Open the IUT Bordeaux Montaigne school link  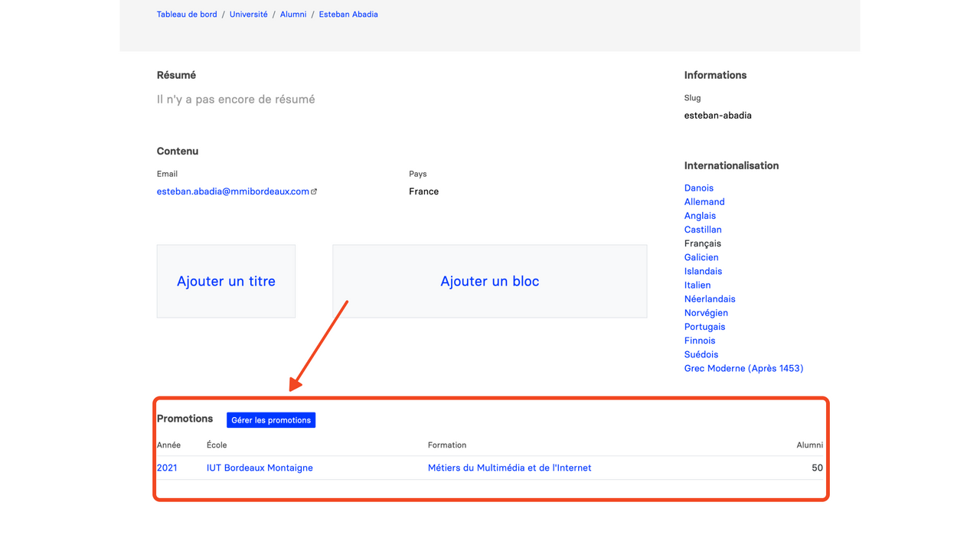tap(260, 468)
